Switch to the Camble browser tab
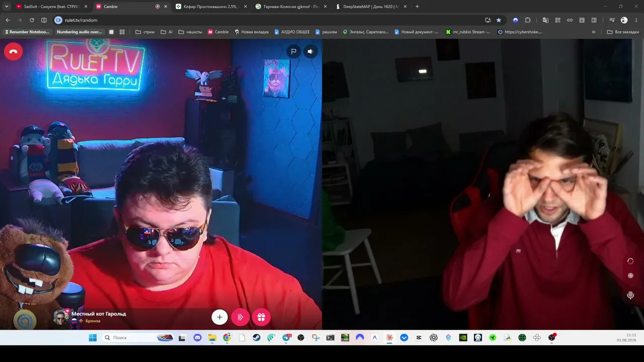 (x=132, y=7)
